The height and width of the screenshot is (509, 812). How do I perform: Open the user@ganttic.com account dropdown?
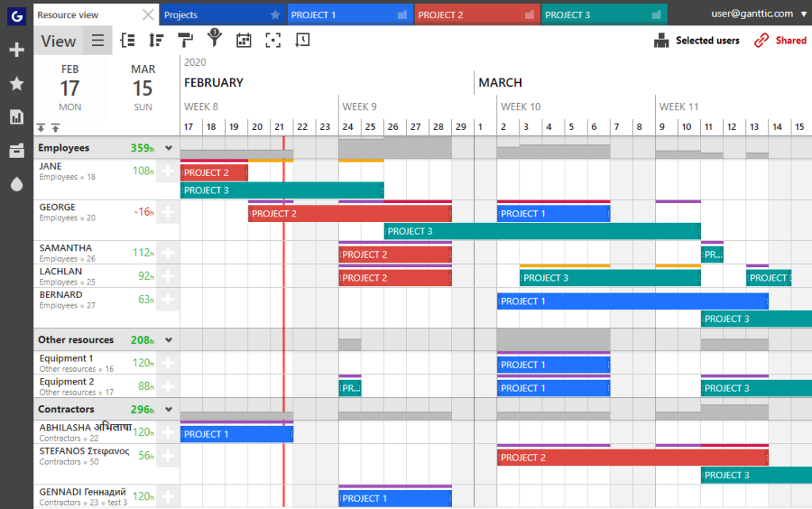[758, 13]
